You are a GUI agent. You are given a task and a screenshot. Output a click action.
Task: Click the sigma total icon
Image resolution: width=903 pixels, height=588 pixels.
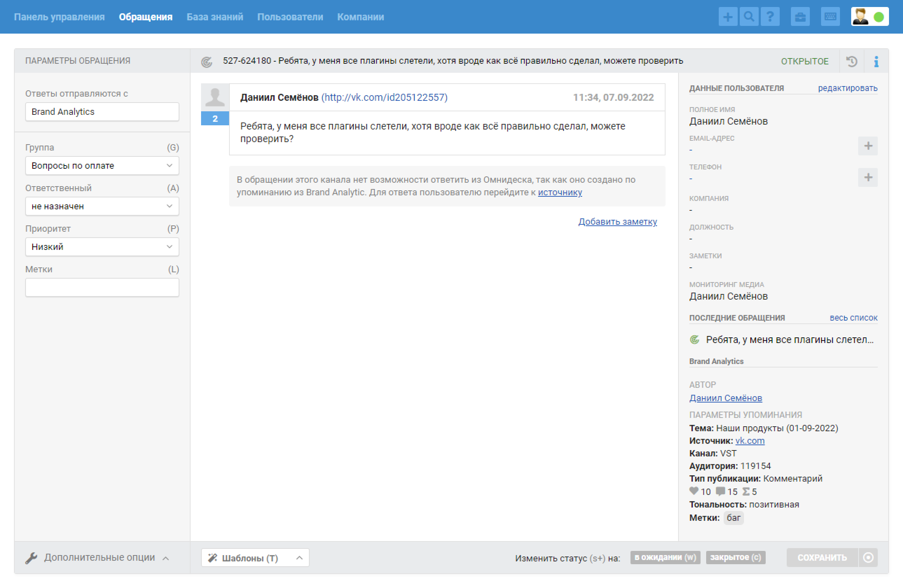746,492
